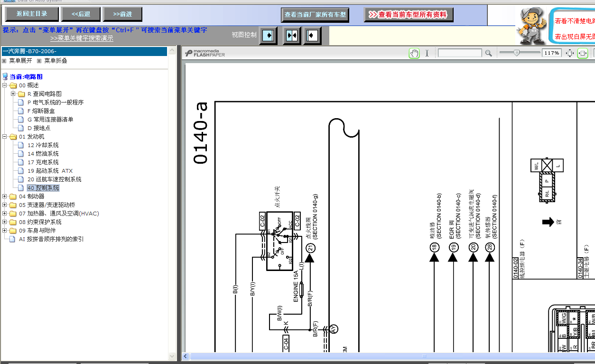Click the fit-to-width icon

(x=583, y=53)
